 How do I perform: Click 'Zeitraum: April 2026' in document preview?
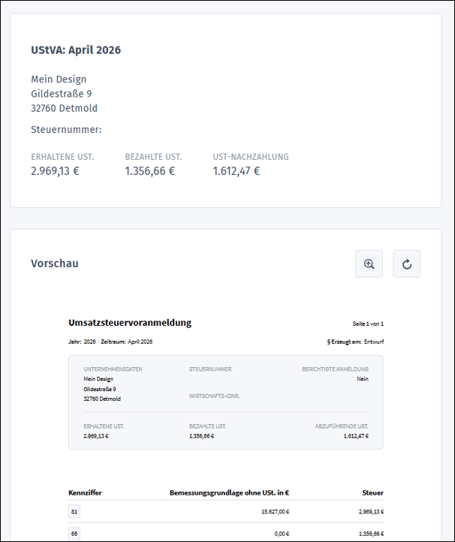127,342
